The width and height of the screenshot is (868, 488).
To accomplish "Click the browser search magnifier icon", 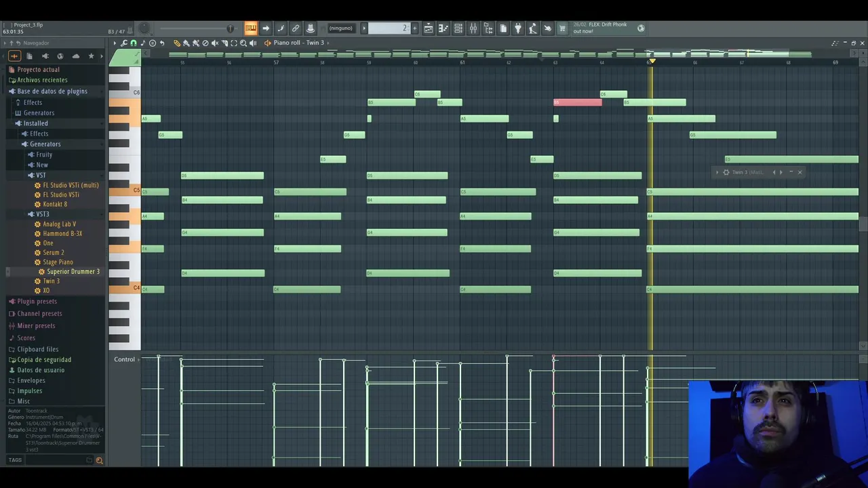I will pos(99,460).
